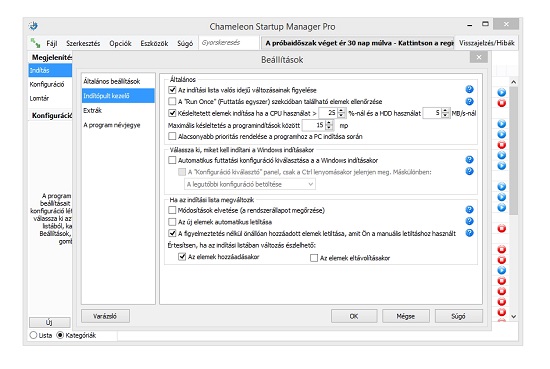Select the "Általános beállítások" settings page

tap(118, 81)
